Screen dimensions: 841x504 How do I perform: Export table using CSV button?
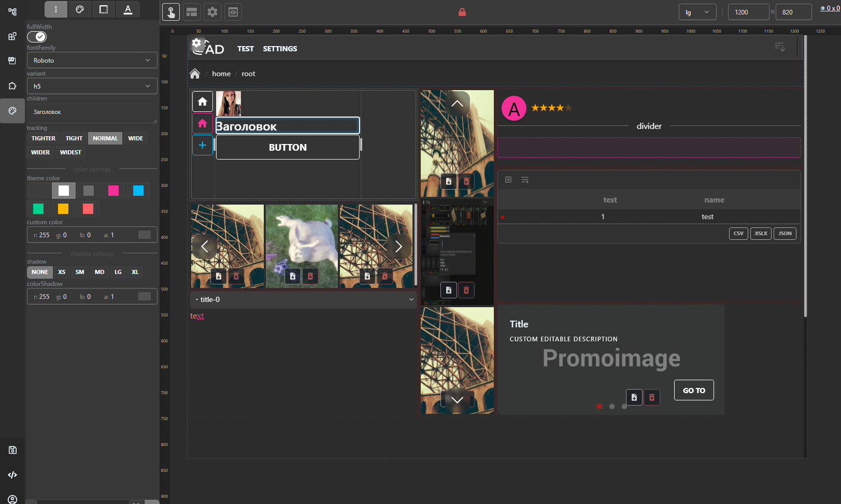click(x=738, y=234)
